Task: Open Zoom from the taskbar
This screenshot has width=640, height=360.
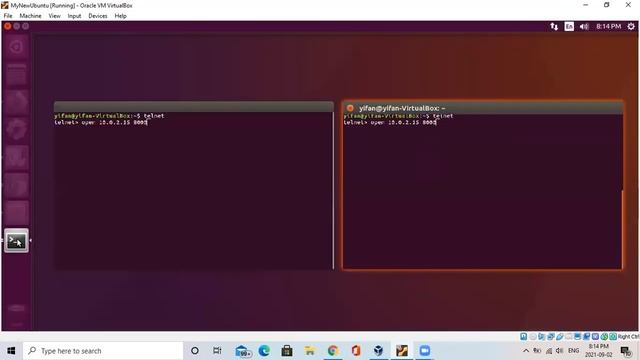Action: pos(424,351)
